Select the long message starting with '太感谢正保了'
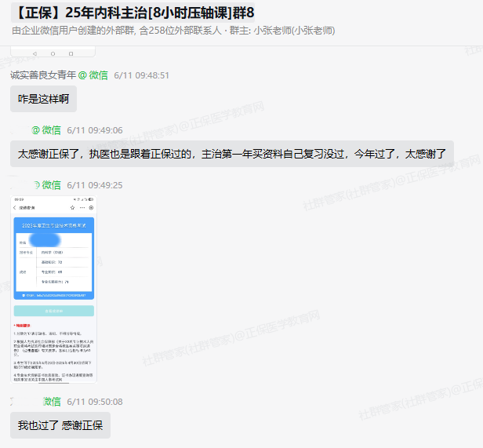The image size is (483, 448). point(231,154)
